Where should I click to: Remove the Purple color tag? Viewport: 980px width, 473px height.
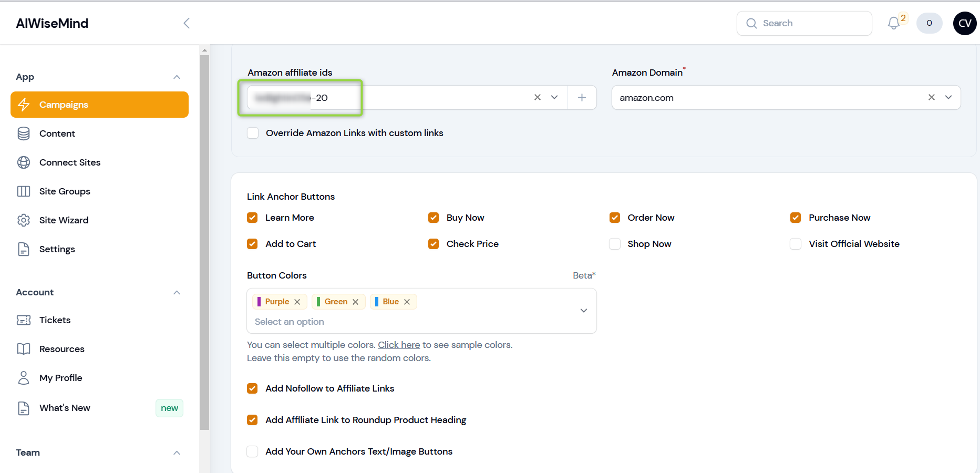click(297, 302)
